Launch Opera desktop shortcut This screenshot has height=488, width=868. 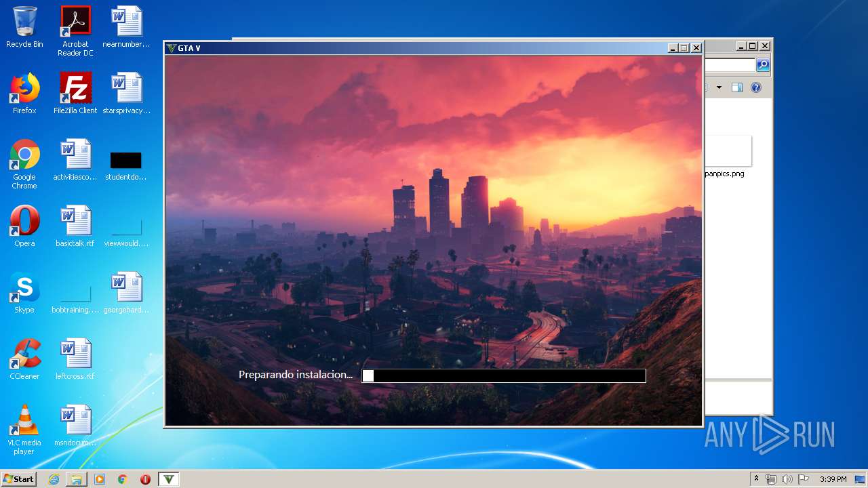point(24,226)
